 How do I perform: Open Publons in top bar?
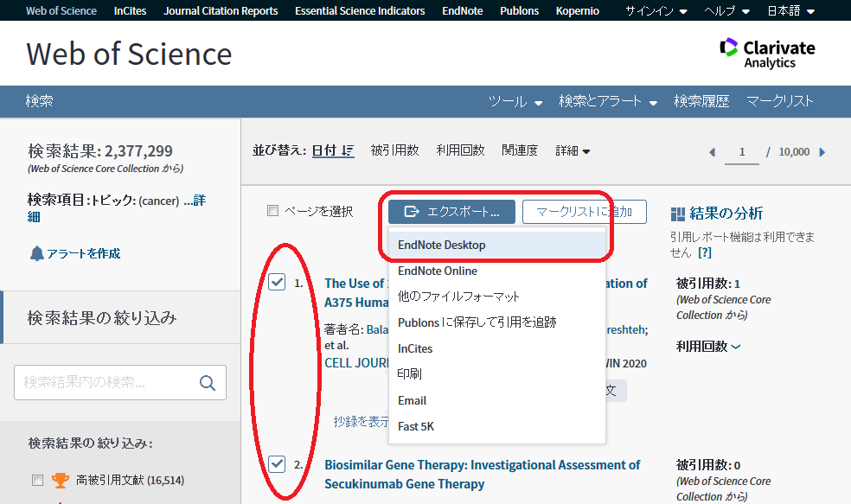(x=520, y=11)
